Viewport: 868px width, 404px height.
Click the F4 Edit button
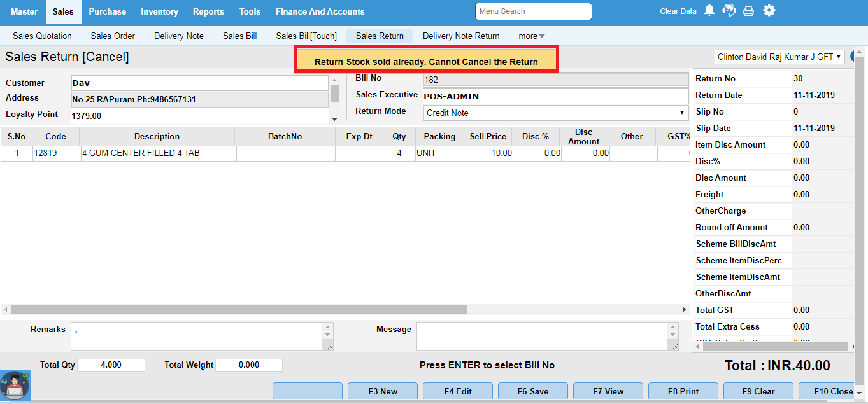click(x=458, y=391)
